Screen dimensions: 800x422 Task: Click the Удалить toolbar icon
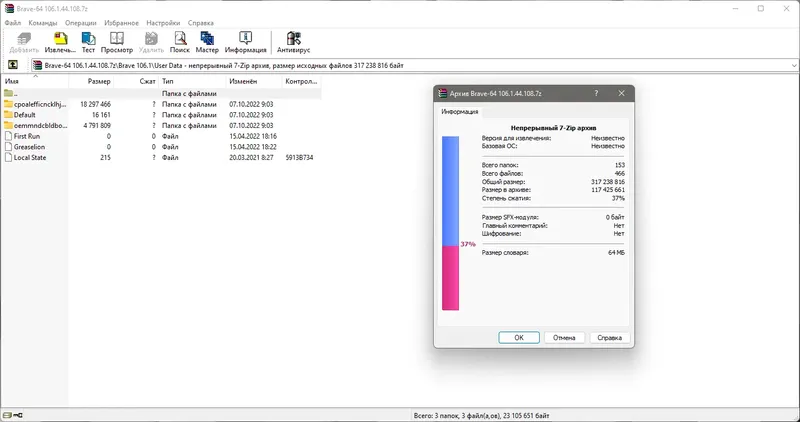[x=151, y=39]
